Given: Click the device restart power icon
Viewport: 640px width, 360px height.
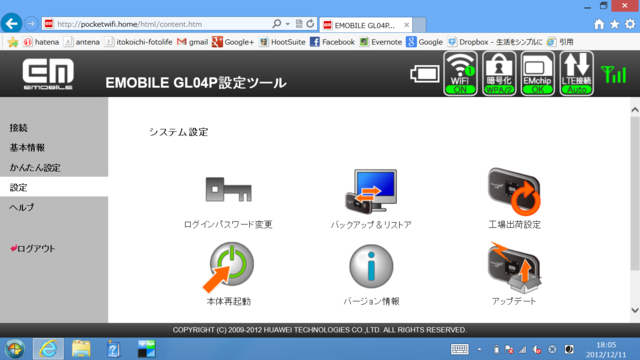Looking at the screenshot, I should coord(229,267).
